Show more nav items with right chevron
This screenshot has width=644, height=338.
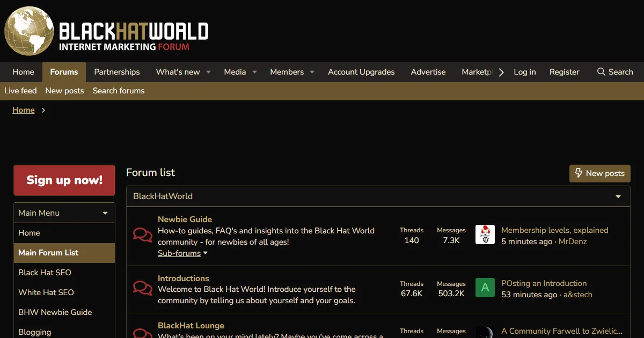(501, 72)
